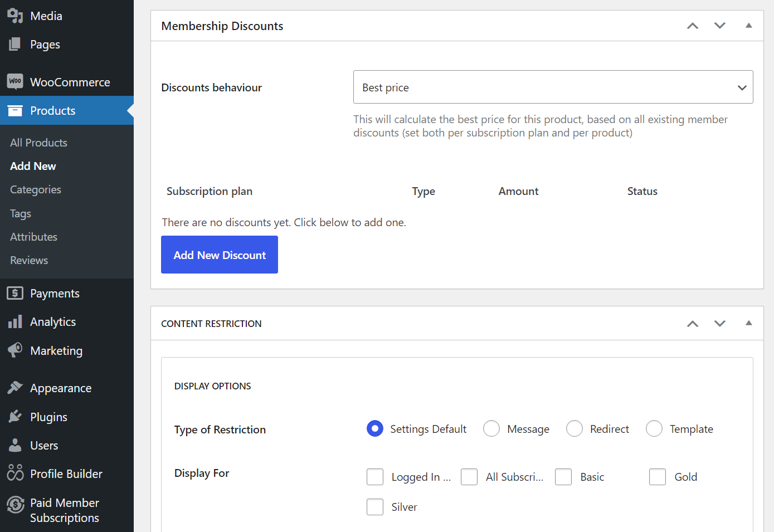
Task: Click the Status column header
Action: [642, 191]
